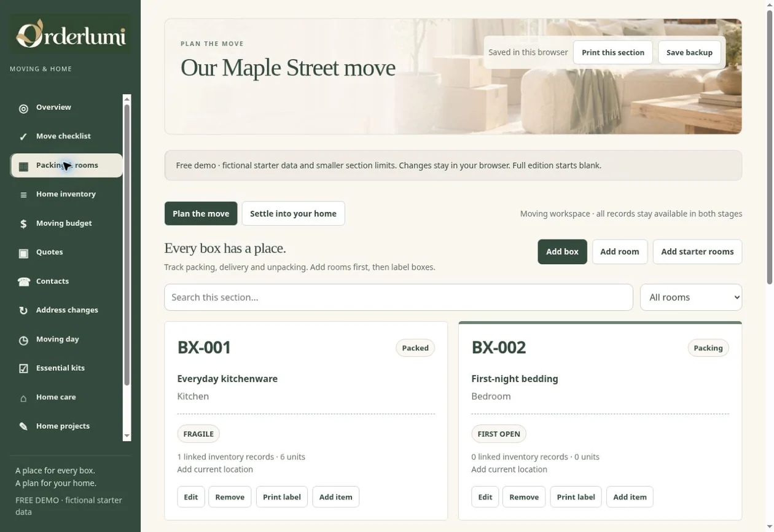
Task: Click Print this section button
Action: [x=613, y=53]
